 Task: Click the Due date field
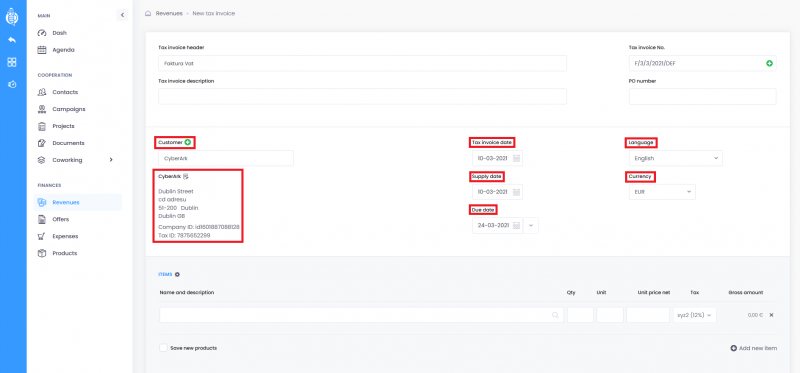pos(497,226)
